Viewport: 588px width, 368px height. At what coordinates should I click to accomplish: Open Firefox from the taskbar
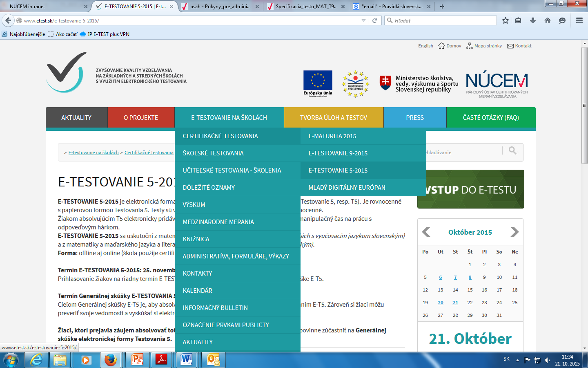111,360
